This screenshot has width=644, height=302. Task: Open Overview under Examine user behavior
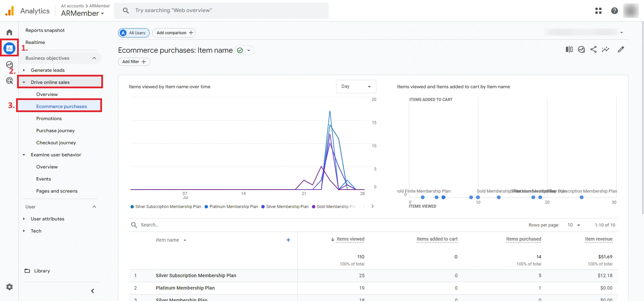(47, 167)
